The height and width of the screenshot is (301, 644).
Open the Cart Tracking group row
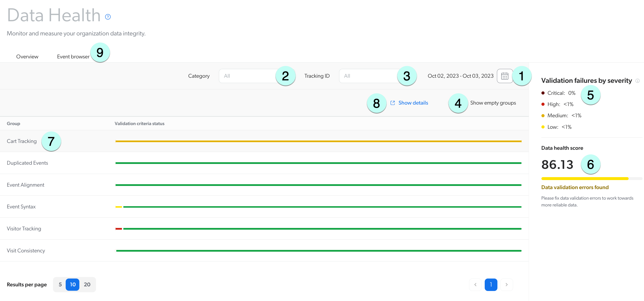[264, 141]
